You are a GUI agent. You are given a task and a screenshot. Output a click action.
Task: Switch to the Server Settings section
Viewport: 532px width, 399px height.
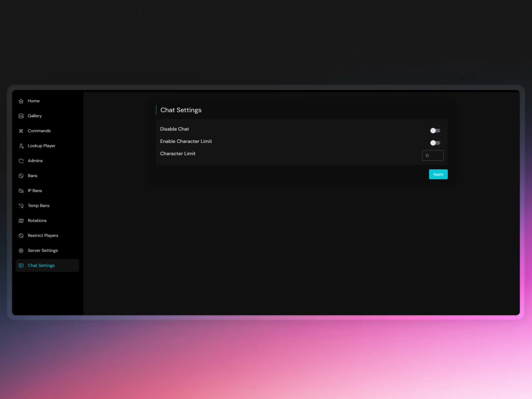click(x=42, y=250)
